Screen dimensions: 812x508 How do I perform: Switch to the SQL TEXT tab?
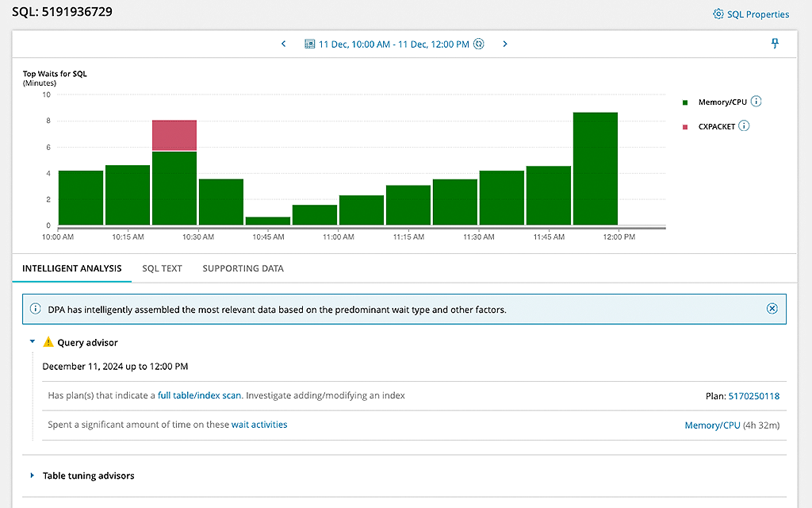(x=162, y=268)
